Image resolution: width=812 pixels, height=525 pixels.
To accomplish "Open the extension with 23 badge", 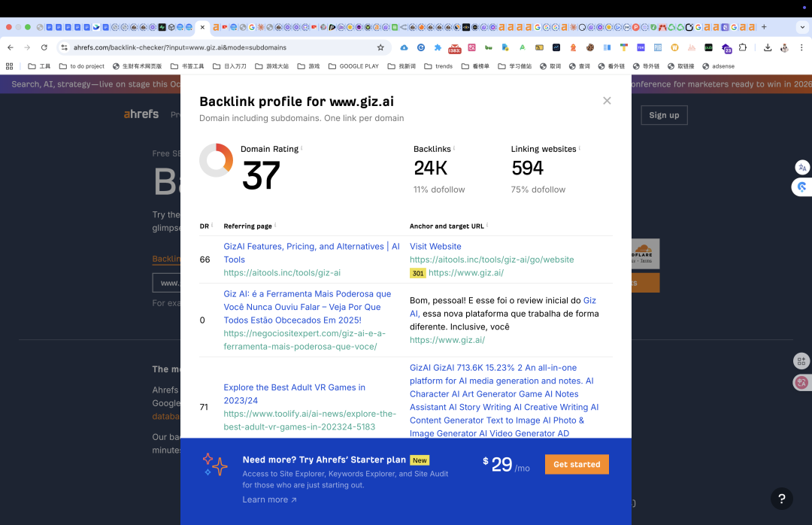I will (x=726, y=48).
